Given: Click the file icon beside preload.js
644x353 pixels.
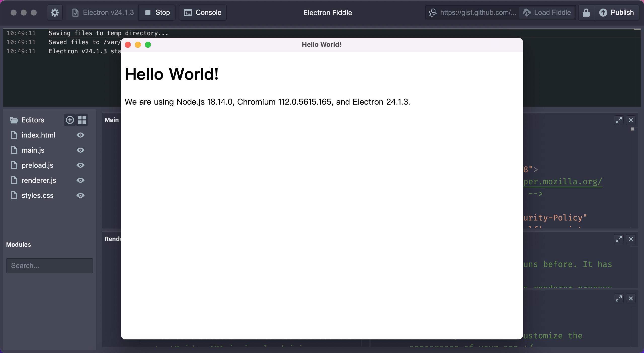Looking at the screenshot, I should click(x=14, y=165).
